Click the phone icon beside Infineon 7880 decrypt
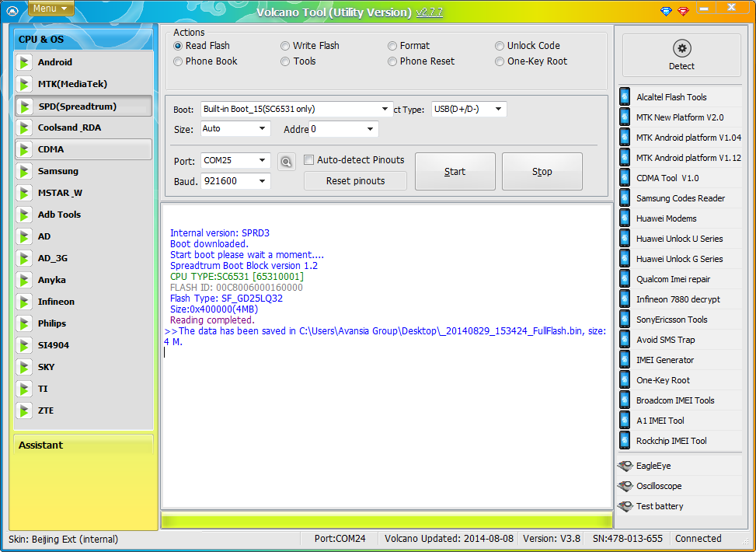Viewport: 756px width, 552px height. 625,299
